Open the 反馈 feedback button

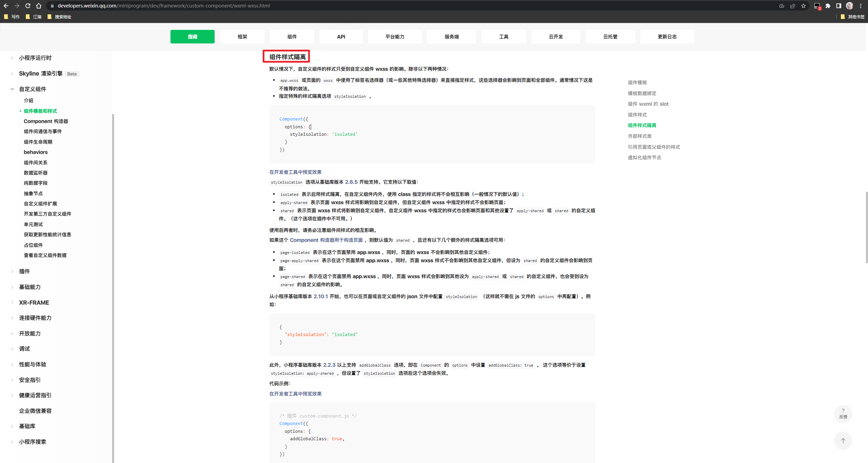tap(843, 413)
